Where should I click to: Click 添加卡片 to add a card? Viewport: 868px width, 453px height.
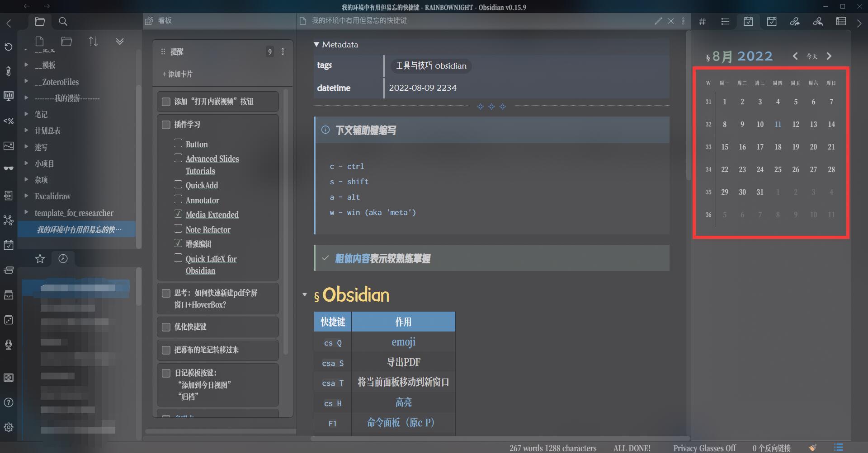(177, 74)
